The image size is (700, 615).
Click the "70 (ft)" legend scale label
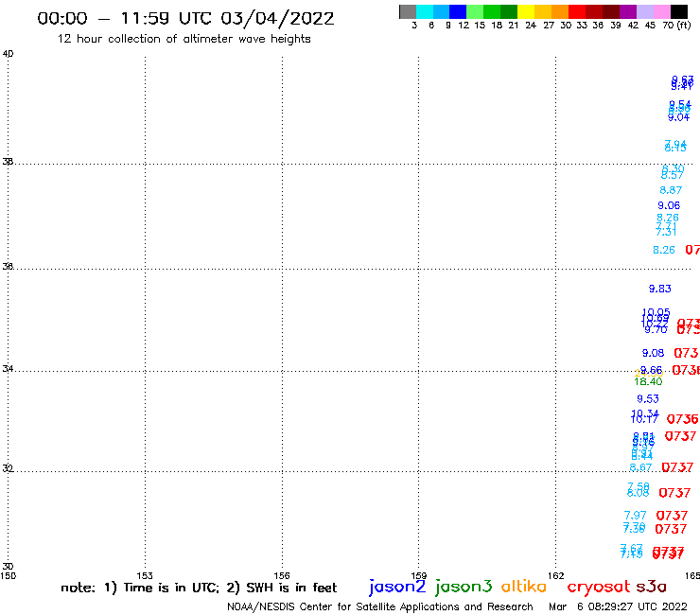click(676, 26)
